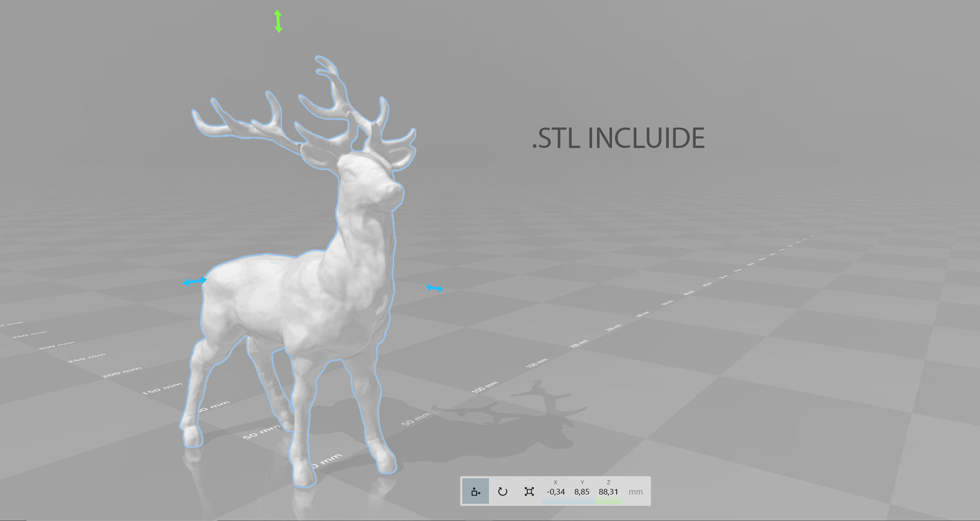980x521 pixels.
Task: Click the Z position field showing 88,31
Action: tap(609, 492)
